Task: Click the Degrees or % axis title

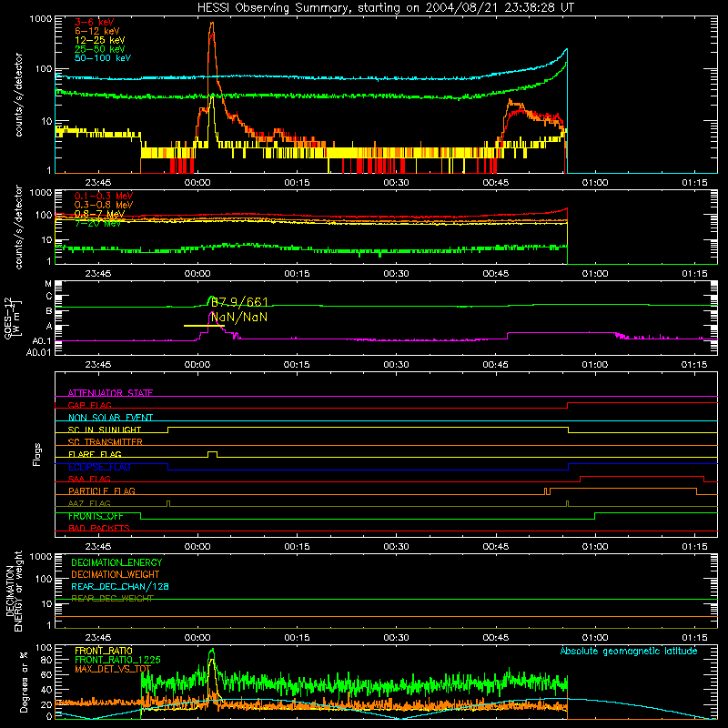Action: pyautogui.click(x=24, y=682)
